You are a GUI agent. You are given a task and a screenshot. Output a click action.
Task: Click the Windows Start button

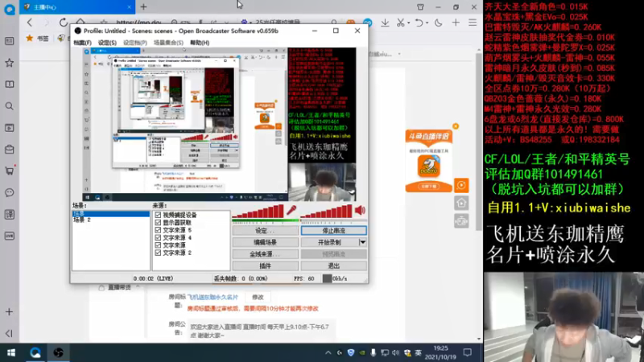11,352
